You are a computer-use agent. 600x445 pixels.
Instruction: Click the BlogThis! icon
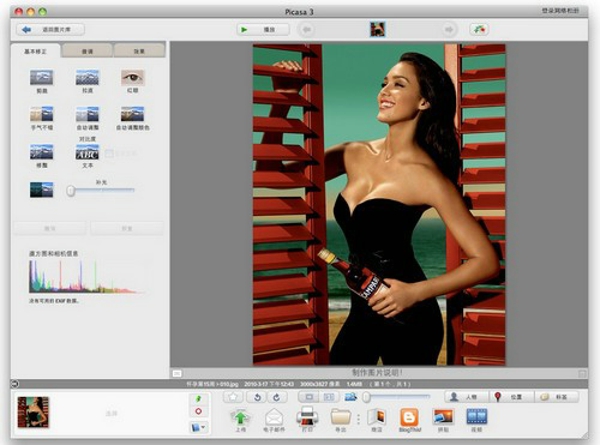409,416
